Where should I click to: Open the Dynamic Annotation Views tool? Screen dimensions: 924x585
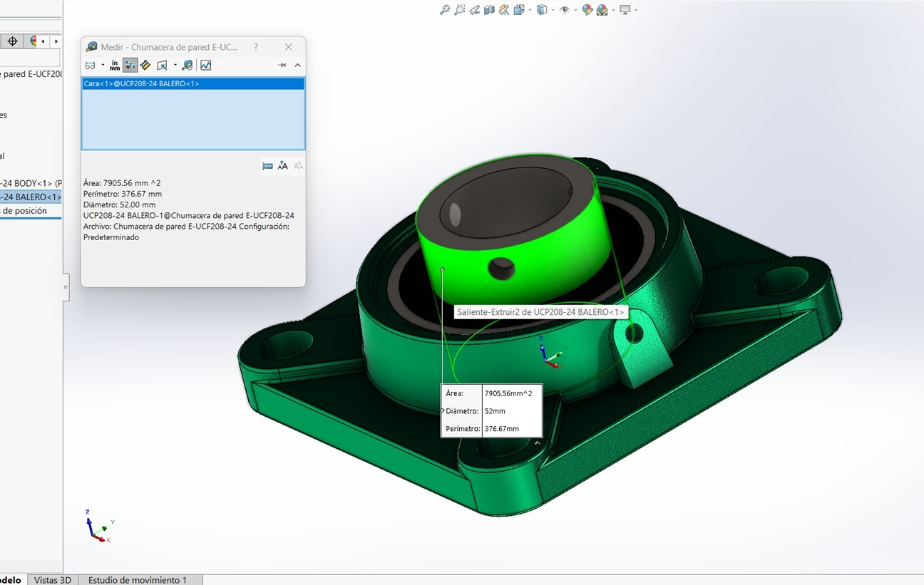point(504,10)
